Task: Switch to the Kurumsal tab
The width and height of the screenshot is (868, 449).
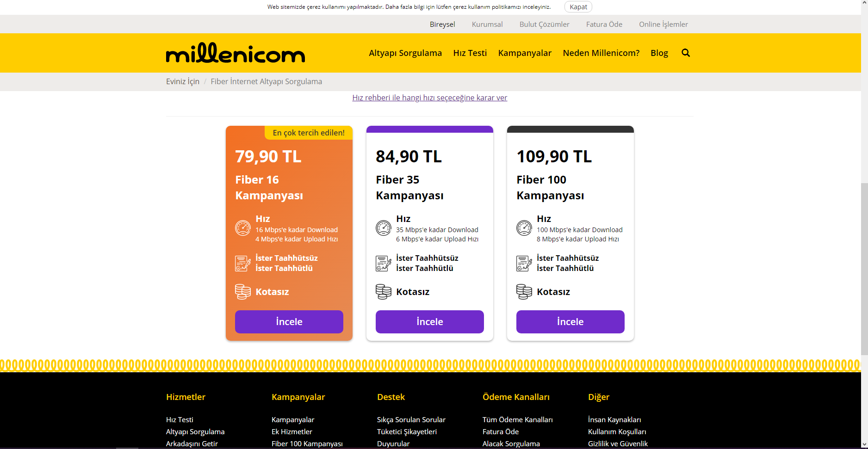Action: 487,24
